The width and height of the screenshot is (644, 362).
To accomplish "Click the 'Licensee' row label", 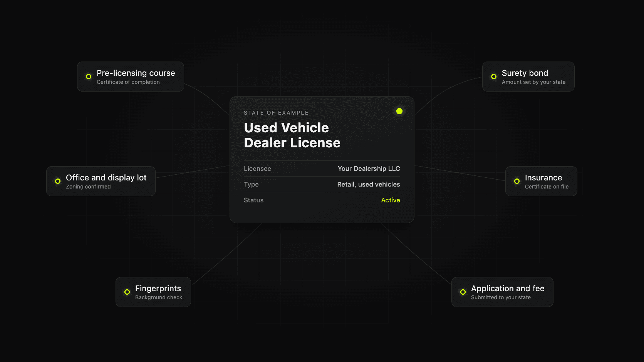I will coord(257,168).
